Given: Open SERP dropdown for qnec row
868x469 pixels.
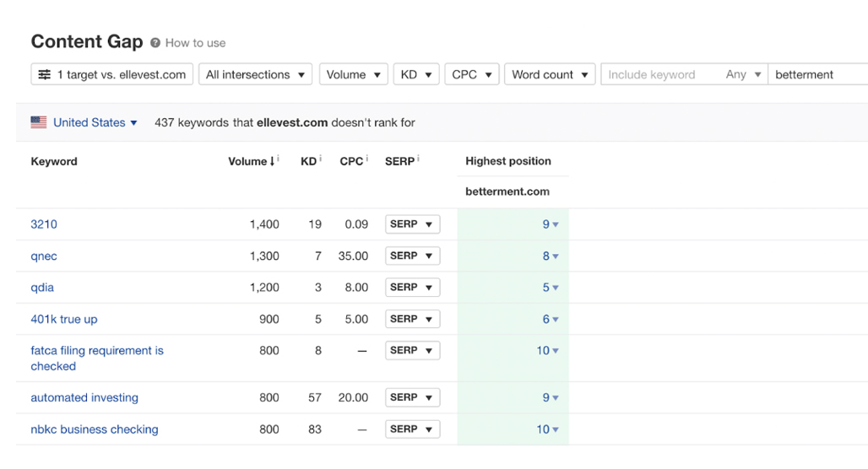Looking at the screenshot, I should click(412, 256).
